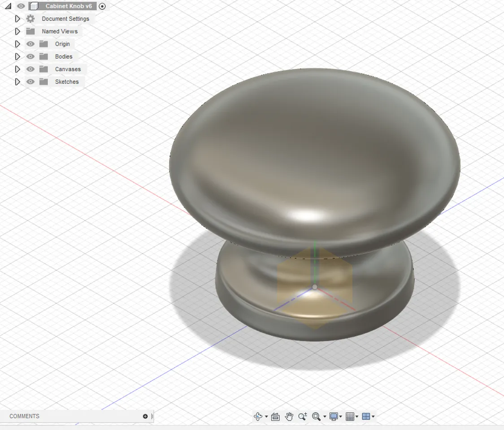Click the origin point at the model center
This screenshot has width=504, height=430.
[315, 286]
